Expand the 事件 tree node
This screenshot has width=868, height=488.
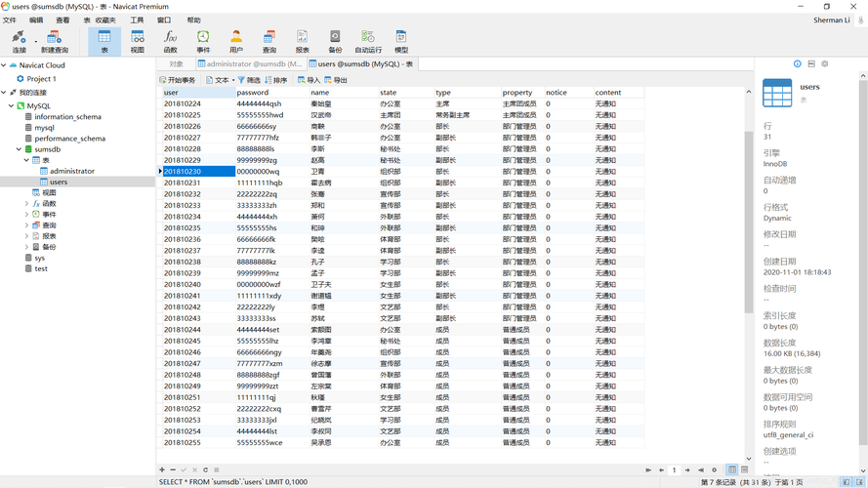[26, 214]
